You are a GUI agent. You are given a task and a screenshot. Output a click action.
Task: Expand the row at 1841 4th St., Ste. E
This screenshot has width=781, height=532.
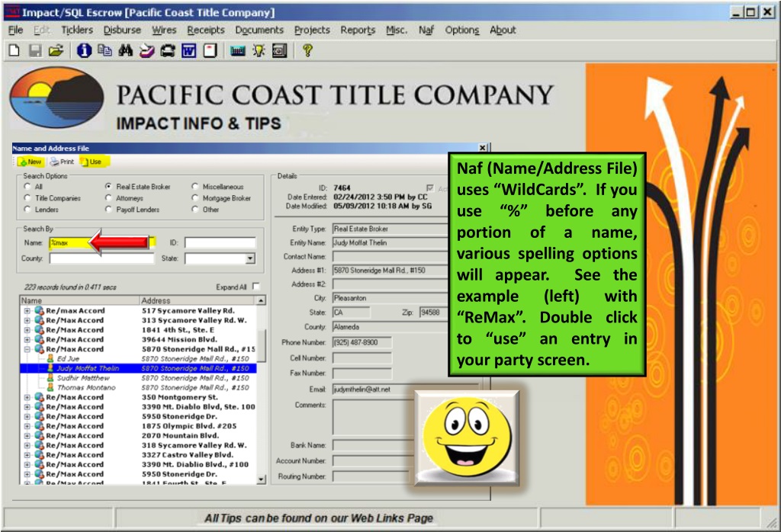click(27, 330)
